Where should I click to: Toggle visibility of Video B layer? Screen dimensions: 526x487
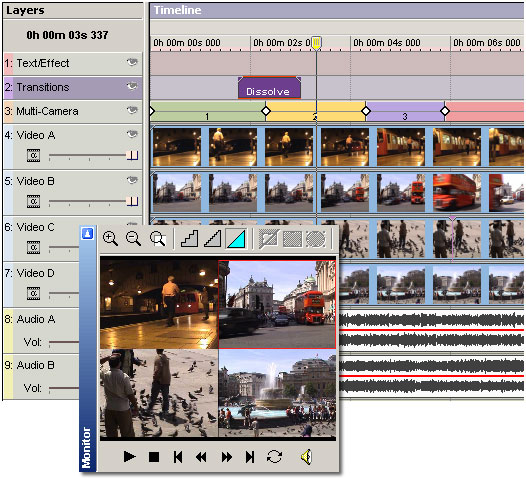(132, 180)
